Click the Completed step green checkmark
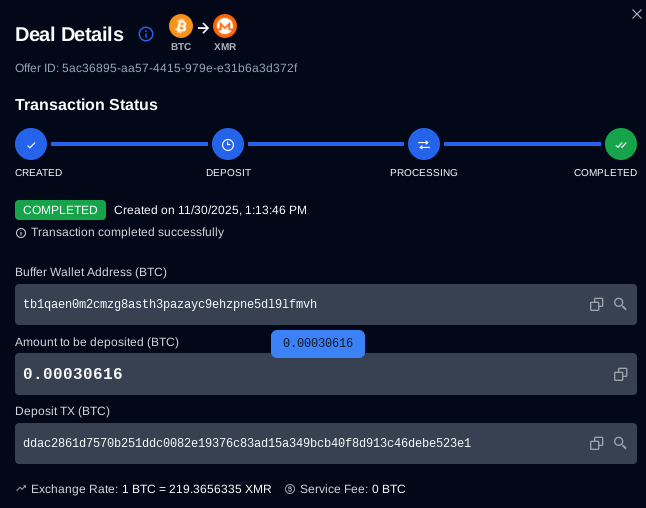The width and height of the screenshot is (646, 508). tap(621, 145)
